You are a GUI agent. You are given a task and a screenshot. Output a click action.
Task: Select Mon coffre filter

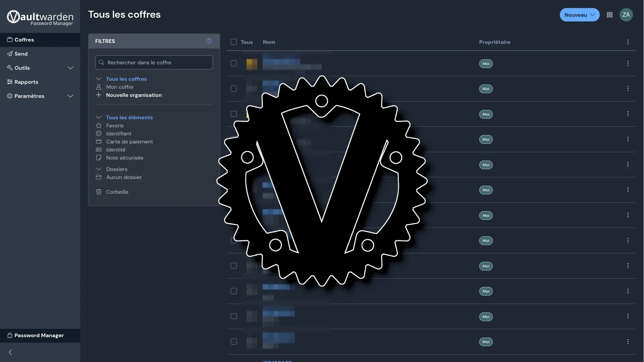tap(119, 87)
